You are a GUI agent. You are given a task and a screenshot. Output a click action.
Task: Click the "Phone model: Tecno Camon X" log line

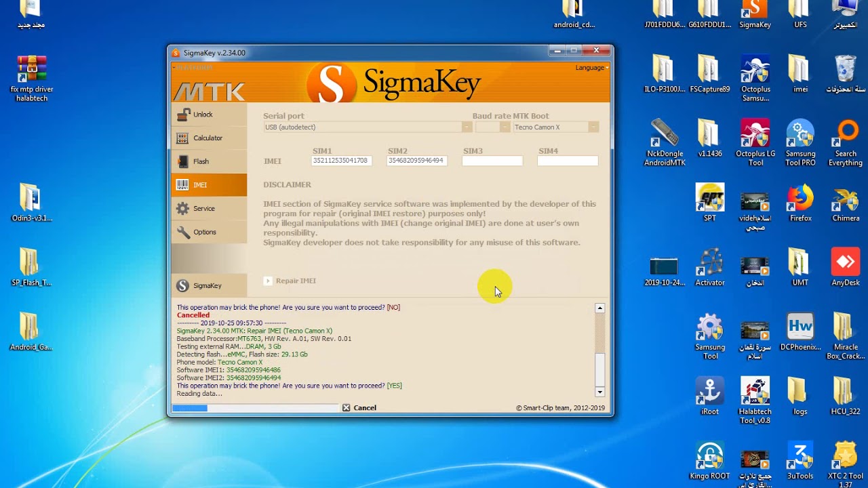[x=220, y=363]
